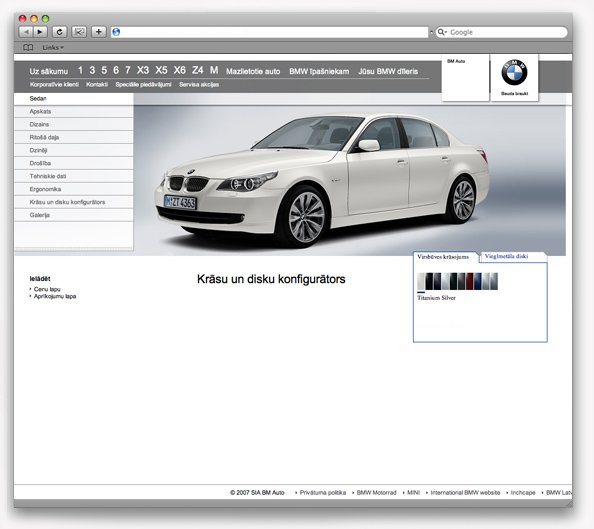
Task: Click Korporatīvie klienti link
Action: 54,85
